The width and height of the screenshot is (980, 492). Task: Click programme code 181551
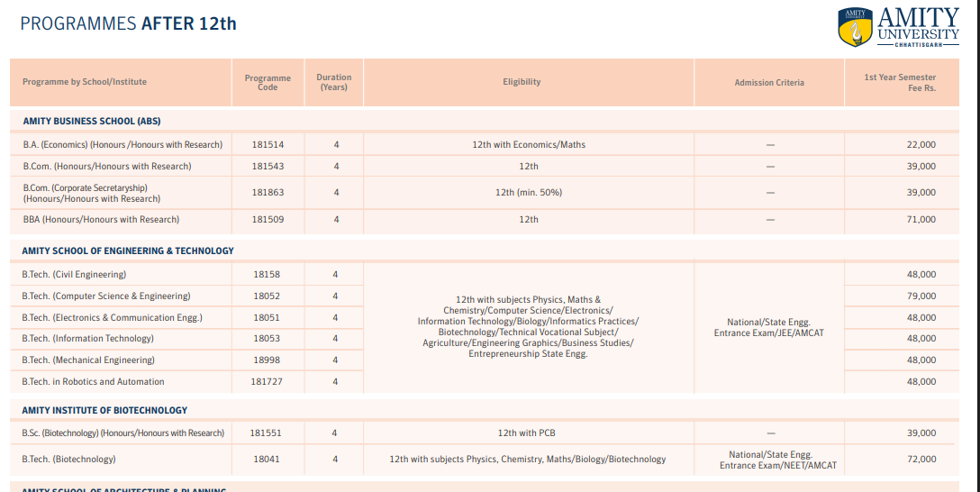point(266,433)
